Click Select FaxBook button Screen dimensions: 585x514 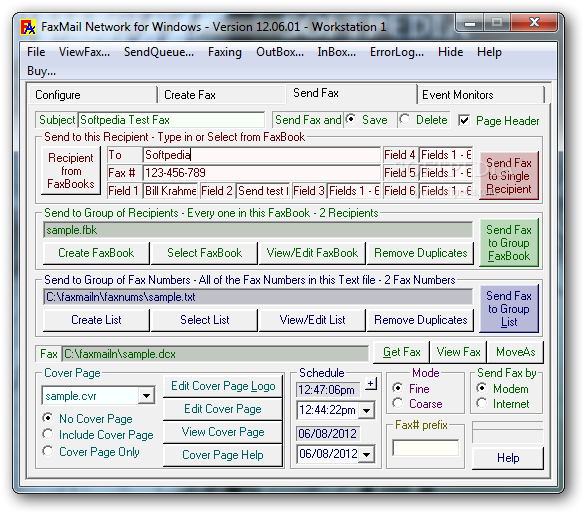tap(204, 253)
